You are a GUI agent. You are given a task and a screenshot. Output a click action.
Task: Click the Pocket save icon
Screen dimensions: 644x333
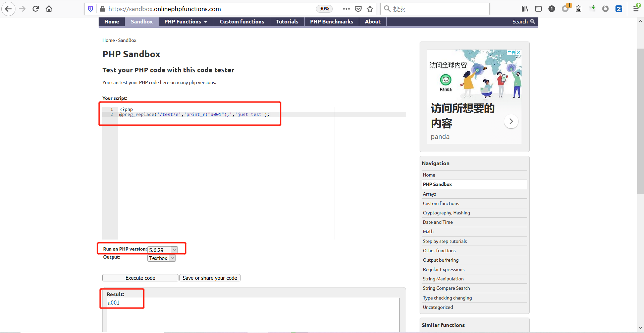coord(358,9)
